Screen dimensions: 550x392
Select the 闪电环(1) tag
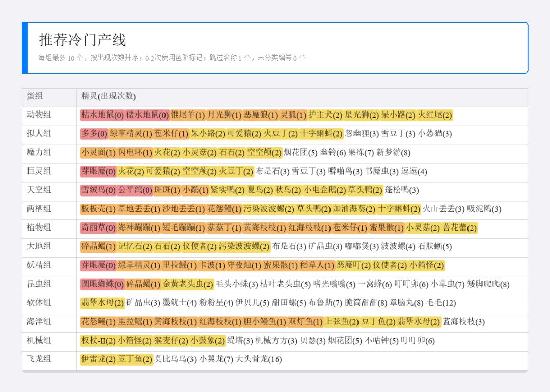tap(134, 153)
